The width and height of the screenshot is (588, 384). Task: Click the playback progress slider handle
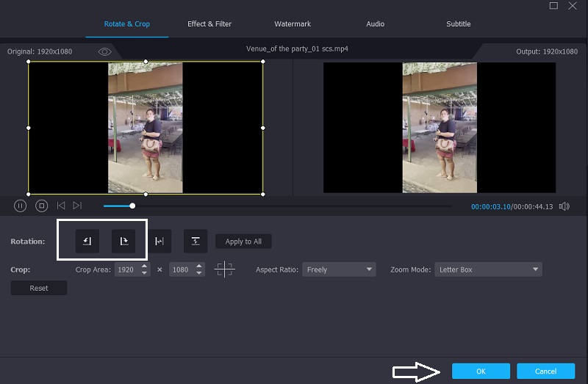(132, 206)
